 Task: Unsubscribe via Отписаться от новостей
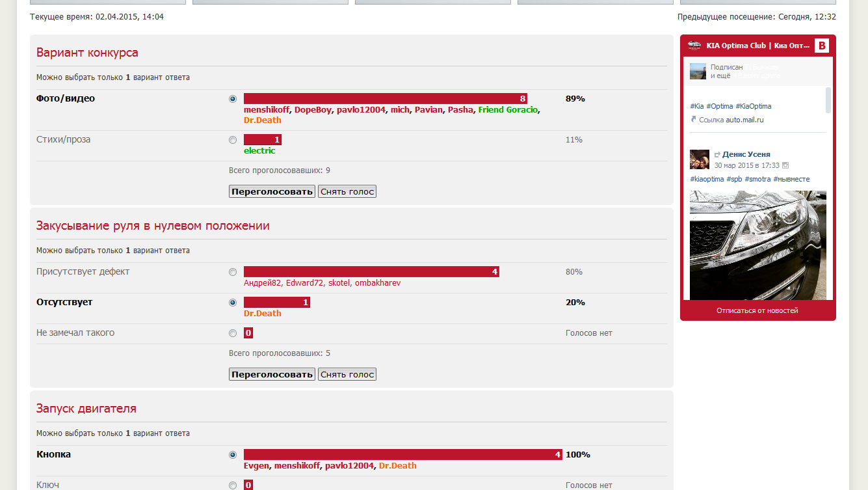757,310
